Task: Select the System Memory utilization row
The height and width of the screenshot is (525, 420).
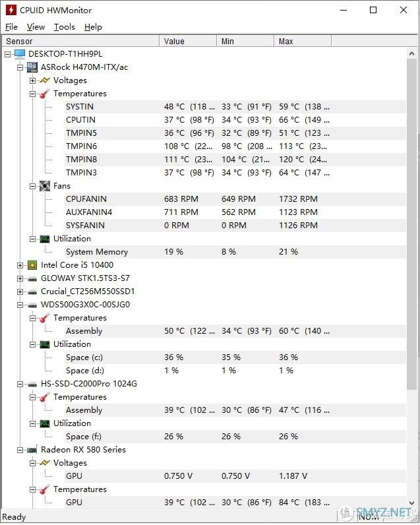Action: 234,252
